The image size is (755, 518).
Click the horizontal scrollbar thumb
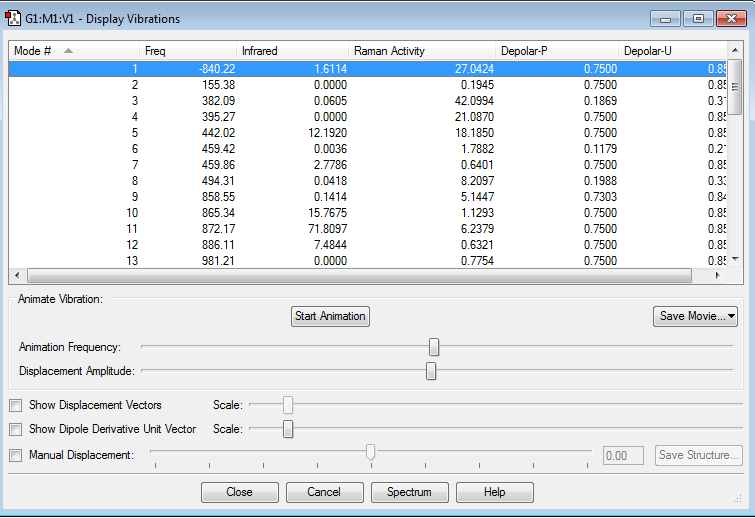[360, 275]
